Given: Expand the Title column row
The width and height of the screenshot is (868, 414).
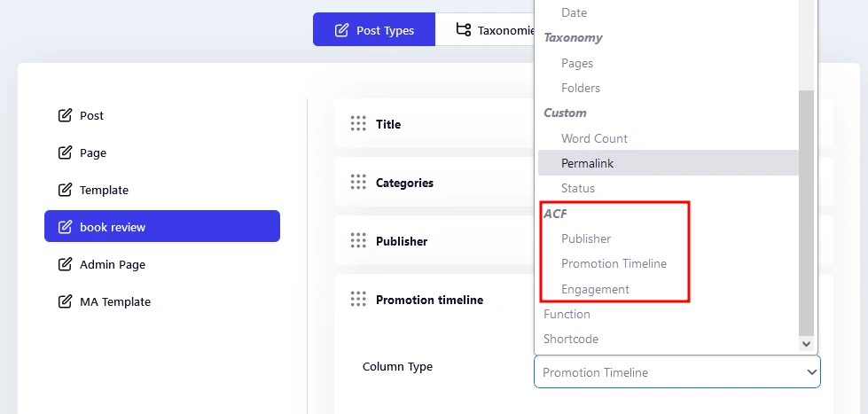Looking at the screenshot, I should (434, 124).
